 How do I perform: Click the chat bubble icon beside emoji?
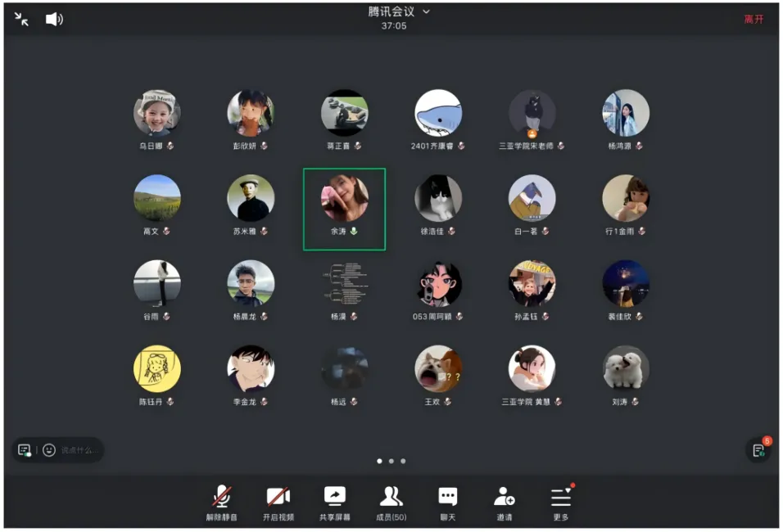(25, 450)
